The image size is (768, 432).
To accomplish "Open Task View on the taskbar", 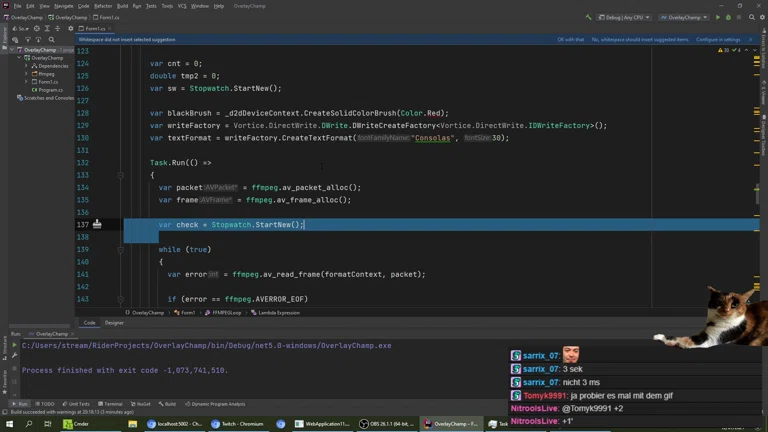I will [x=48, y=424].
